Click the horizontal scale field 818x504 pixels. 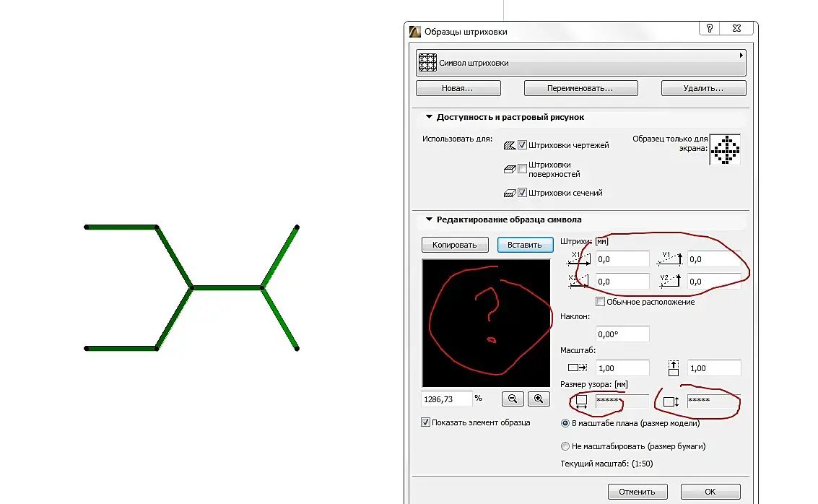622,368
